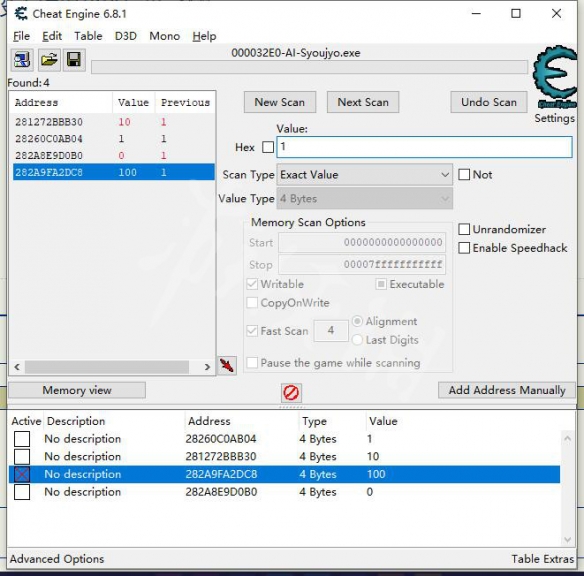Image resolution: width=584 pixels, height=576 pixels.
Task: Click the floppy disk save icon
Action: (x=74, y=60)
